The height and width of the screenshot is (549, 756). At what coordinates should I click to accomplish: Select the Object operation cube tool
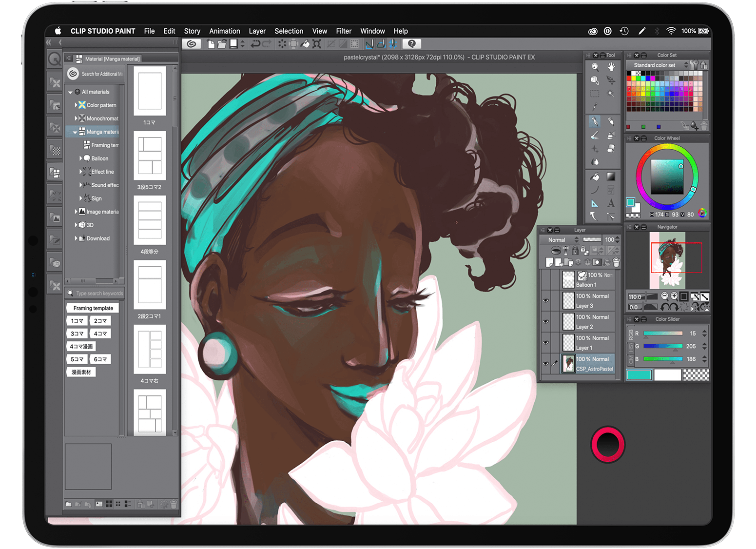point(595,80)
